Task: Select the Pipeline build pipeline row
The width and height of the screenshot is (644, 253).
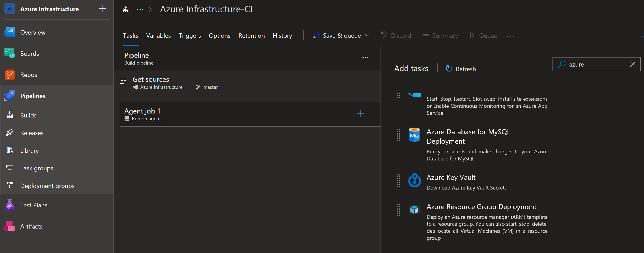Action: (247, 58)
